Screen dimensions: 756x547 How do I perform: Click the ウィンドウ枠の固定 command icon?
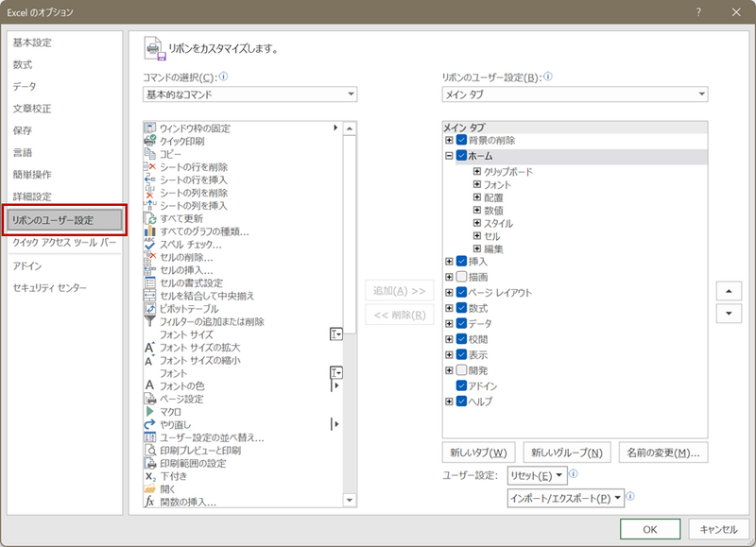tap(150, 128)
